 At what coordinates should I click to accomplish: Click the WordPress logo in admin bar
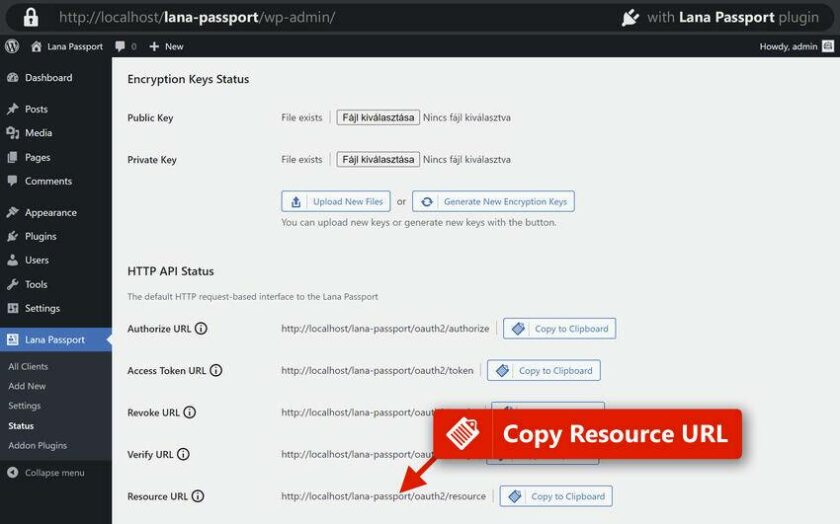(12, 46)
